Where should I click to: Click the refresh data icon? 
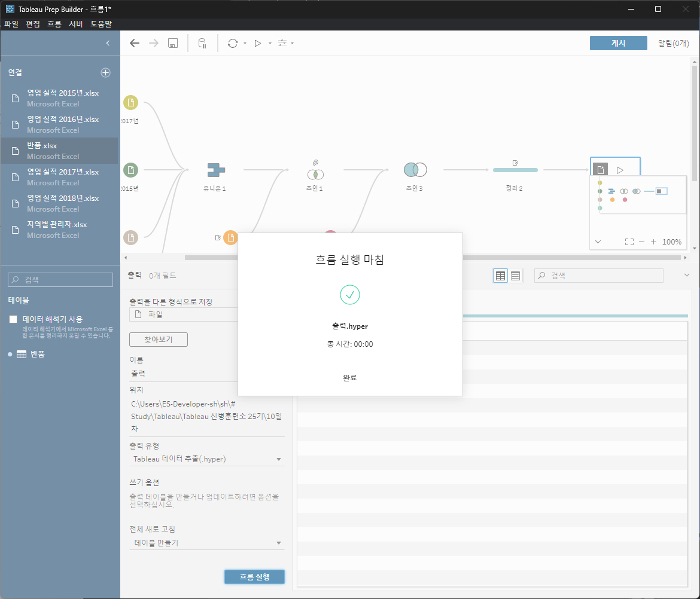(x=233, y=43)
